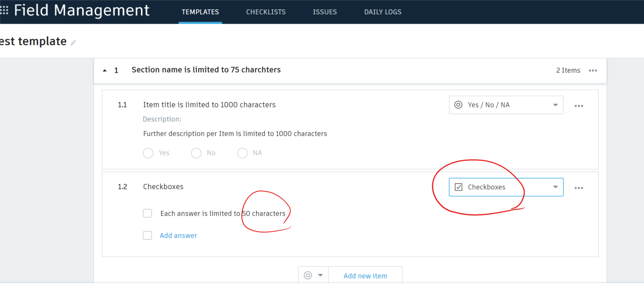Collapse section 1 using the arrow
This screenshot has width=644, height=288.
click(x=105, y=70)
